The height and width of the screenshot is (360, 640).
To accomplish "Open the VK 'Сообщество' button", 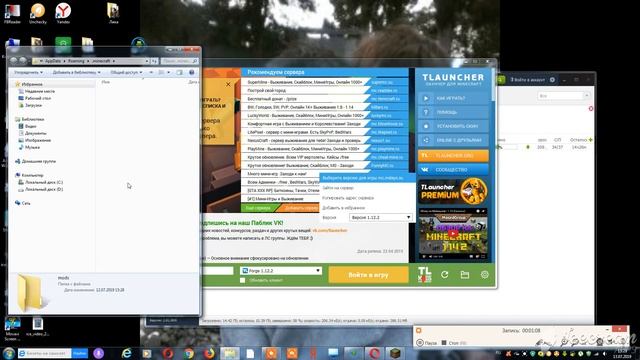I will [x=453, y=169].
